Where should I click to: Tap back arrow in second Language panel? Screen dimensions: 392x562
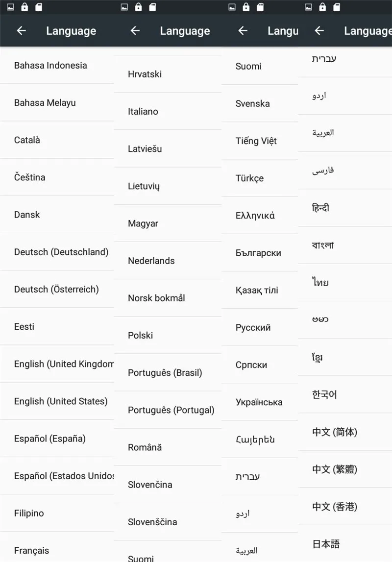(x=135, y=31)
